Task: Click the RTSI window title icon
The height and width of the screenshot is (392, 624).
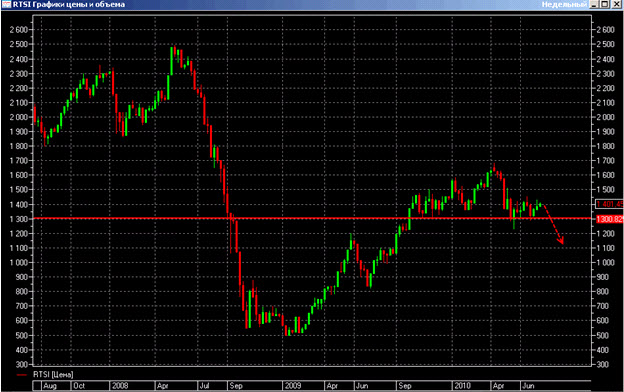Action: [x=6, y=4]
